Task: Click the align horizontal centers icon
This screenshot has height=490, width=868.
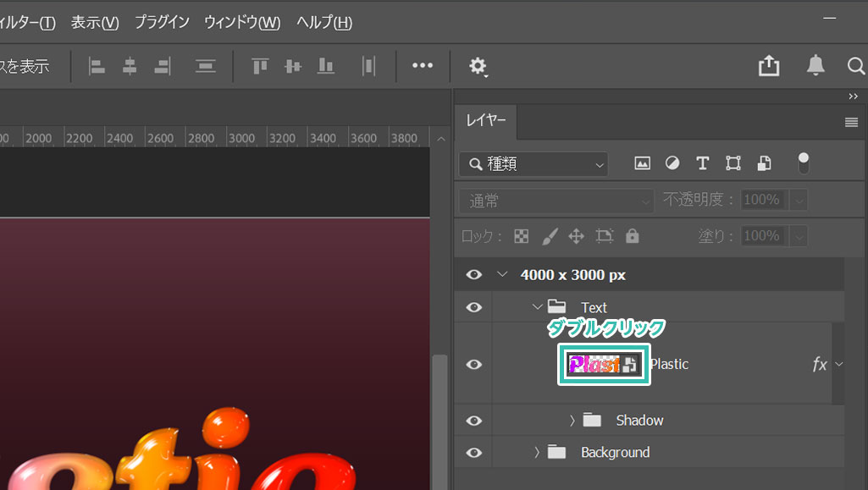Action: (130, 66)
